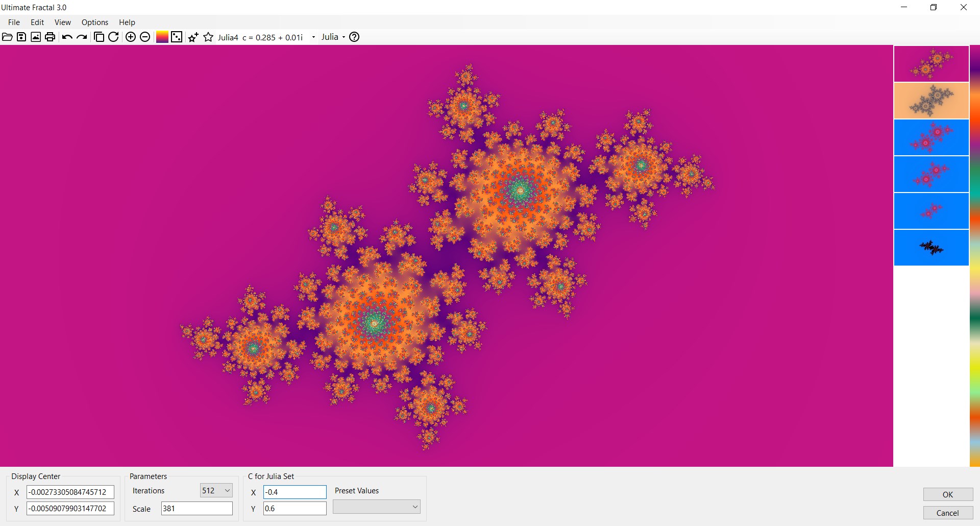This screenshot has height=526, width=980.
Task: Open the color gradient palette icon
Action: point(162,37)
